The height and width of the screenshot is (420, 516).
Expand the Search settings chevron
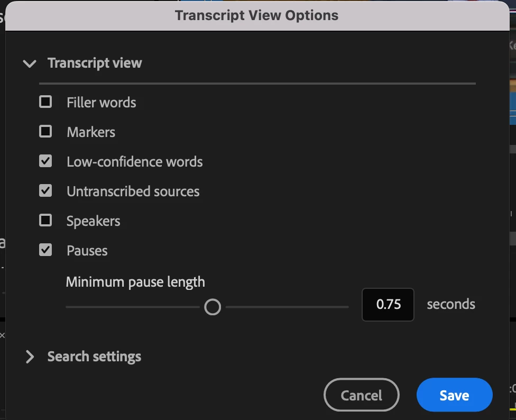(x=30, y=357)
